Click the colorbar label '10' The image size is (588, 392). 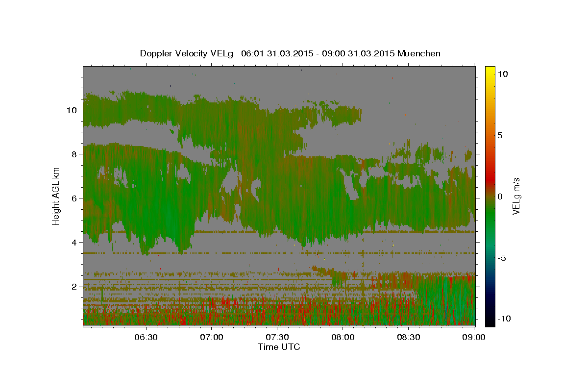tap(502, 73)
